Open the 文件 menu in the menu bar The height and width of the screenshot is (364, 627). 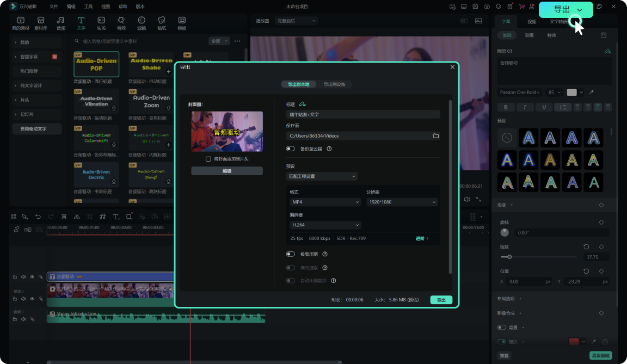[53, 7]
